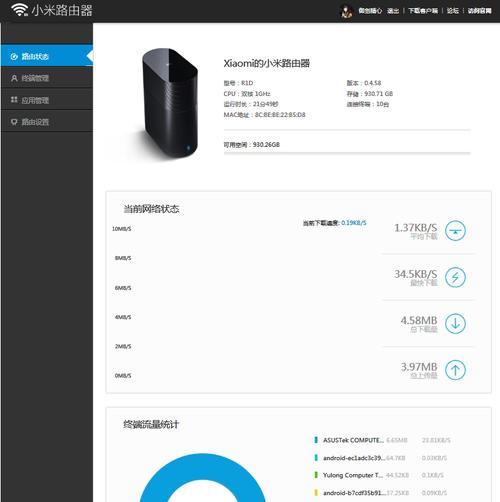Click the 当前网络状态 section heading
This screenshot has width=500, height=502.
click(x=152, y=209)
